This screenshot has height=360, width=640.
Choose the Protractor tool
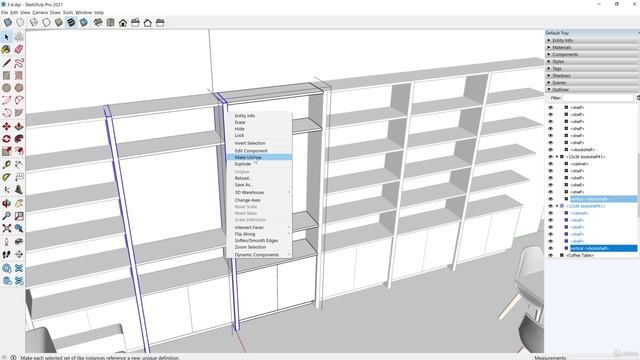tap(6, 177)
